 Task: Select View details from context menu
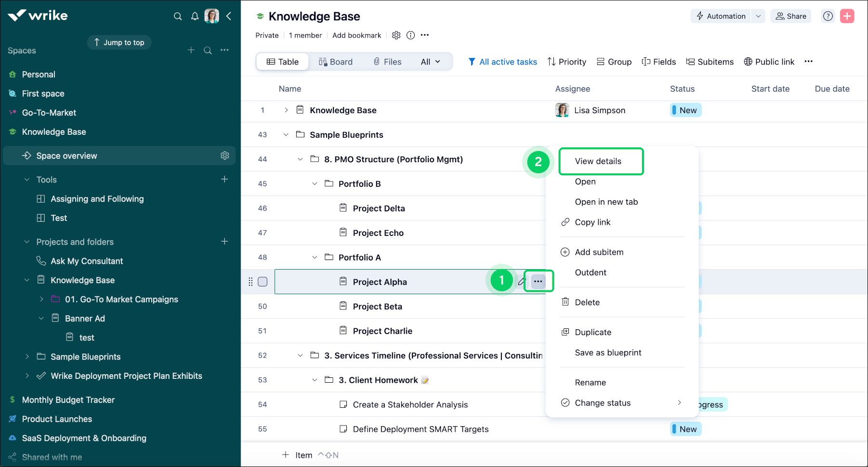(x=598, y=161)
